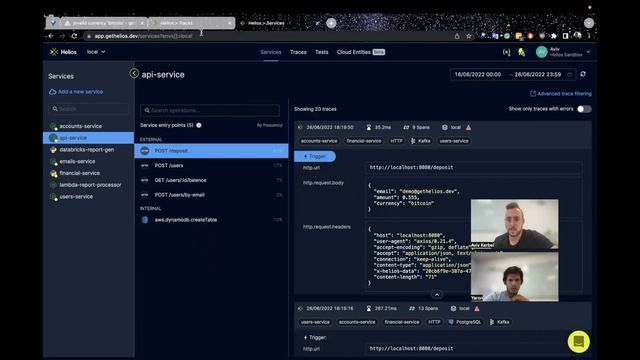Click info icon next to Service entry points
Screen dimensions: 640x360
(199, 125)
